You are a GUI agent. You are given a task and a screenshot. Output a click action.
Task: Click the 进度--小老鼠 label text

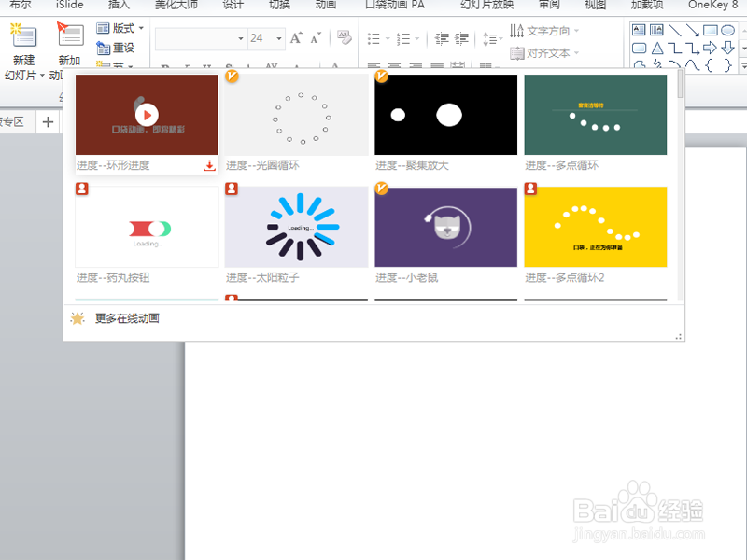point(407,277)
